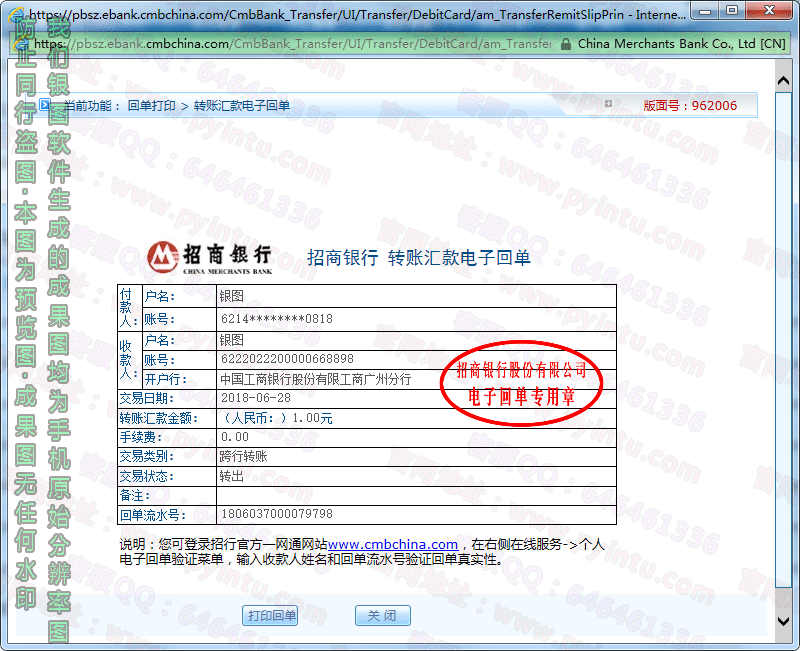Click the China Merchants Bank certificate label

[681, 44]
